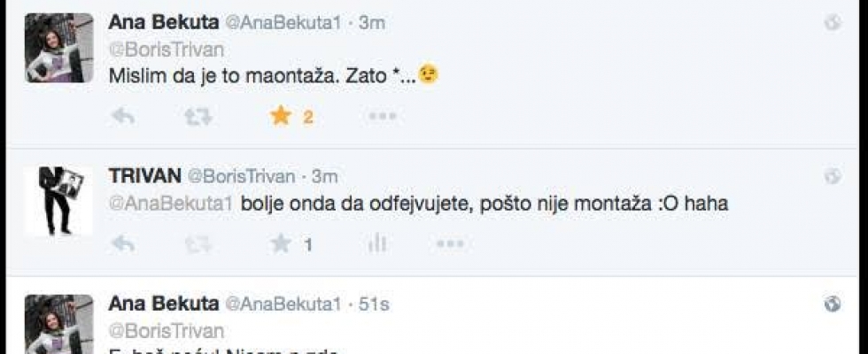Click globe icon on TRIVAN's tweet

(833, 177)
